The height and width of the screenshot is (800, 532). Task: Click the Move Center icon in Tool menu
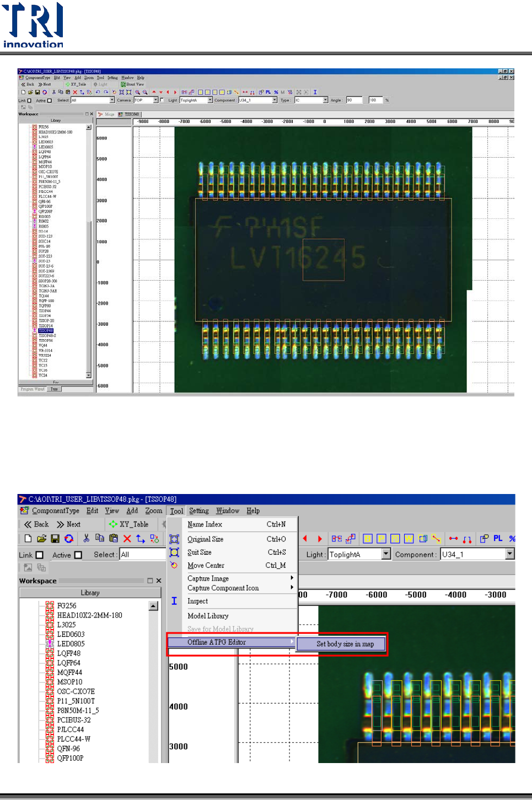point(174,565)
